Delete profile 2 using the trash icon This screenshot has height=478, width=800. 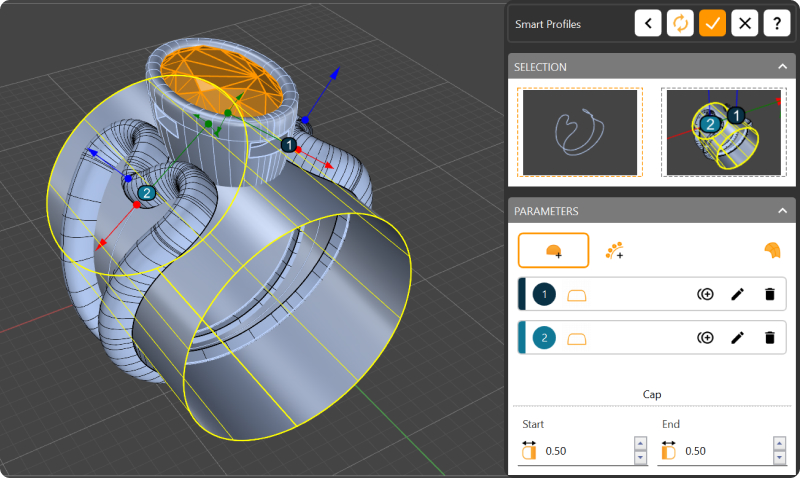769,338
